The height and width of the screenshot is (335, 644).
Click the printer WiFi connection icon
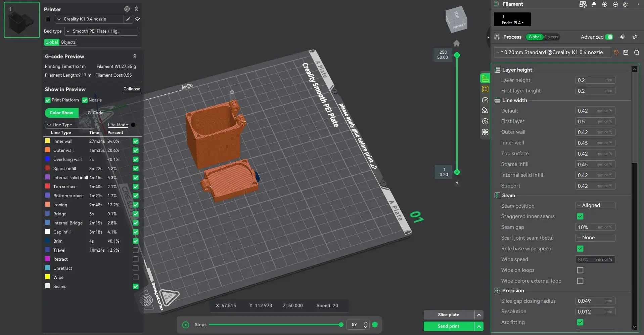[x=137, y=19]
